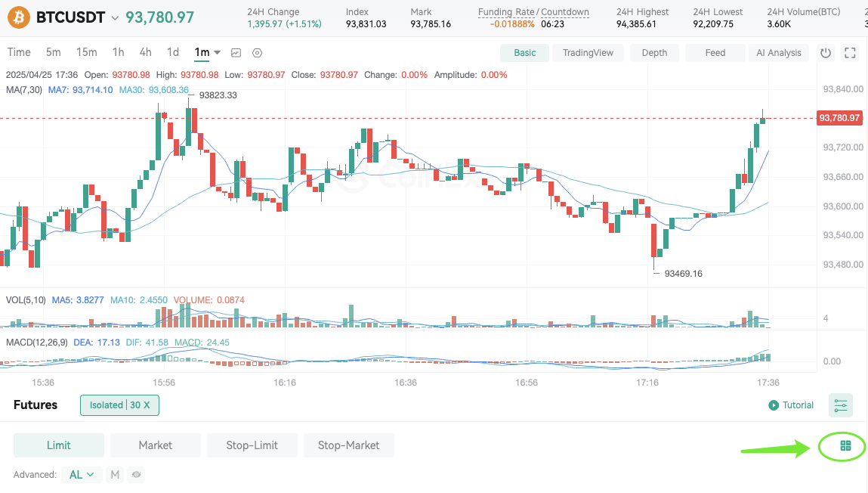
Task: Open the Isolated 30X leverage settings
Action: 119,405
